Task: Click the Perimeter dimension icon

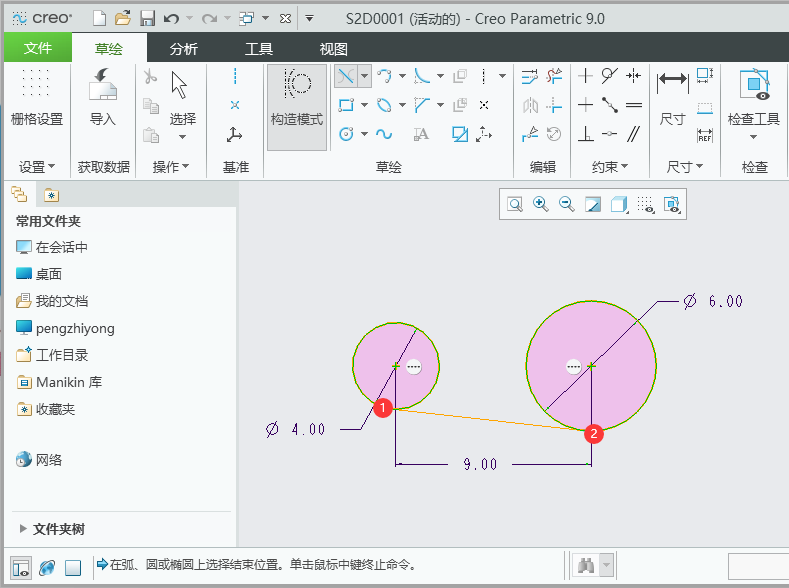Action: [x=705, y=76]
